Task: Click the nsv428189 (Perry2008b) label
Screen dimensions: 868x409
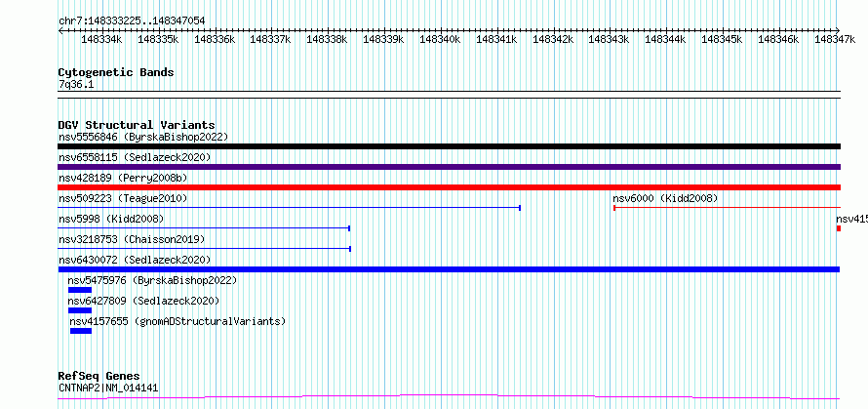Action: 123,178
